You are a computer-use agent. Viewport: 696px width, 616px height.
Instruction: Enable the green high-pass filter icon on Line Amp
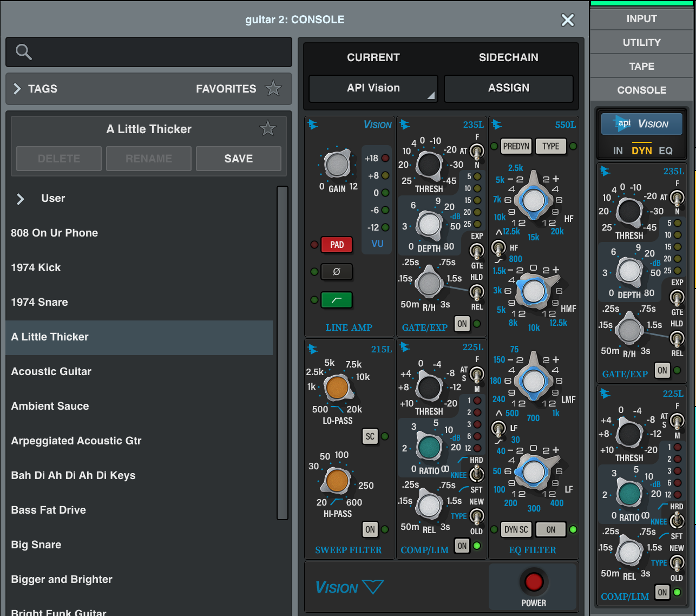[336, 299]
